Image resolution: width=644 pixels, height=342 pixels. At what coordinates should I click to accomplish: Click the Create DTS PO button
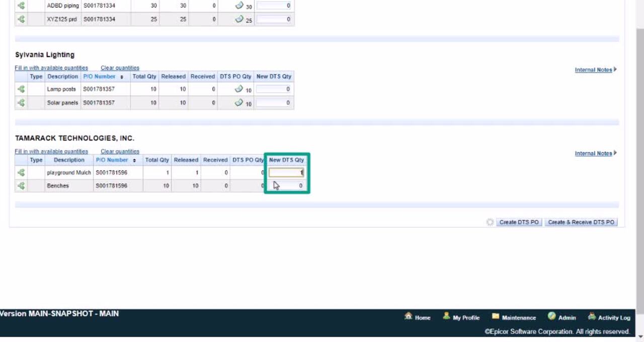click(519, 222)
